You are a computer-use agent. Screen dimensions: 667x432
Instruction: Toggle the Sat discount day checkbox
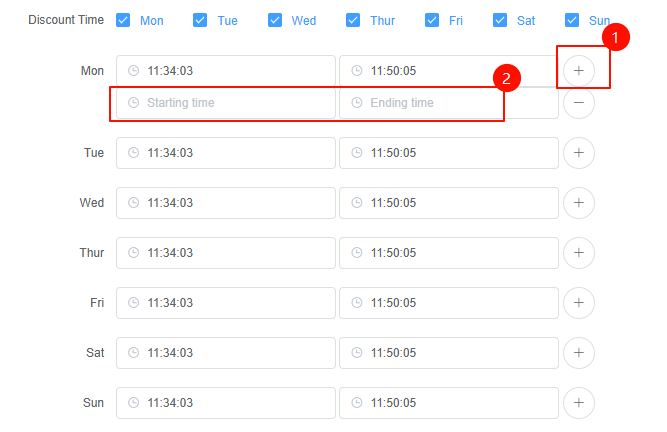click(x=500, y=20)
